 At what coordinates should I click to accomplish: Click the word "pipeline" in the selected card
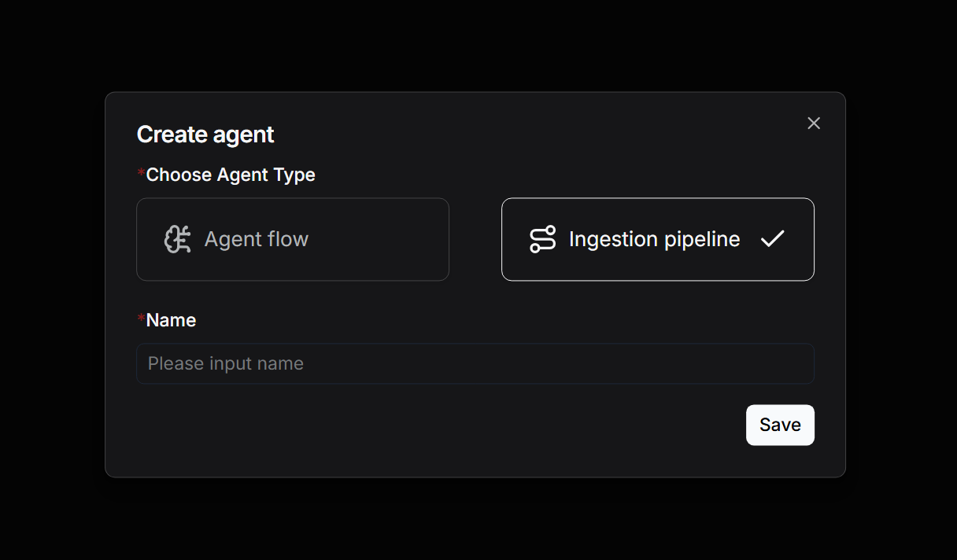click(x=702, y=239)
